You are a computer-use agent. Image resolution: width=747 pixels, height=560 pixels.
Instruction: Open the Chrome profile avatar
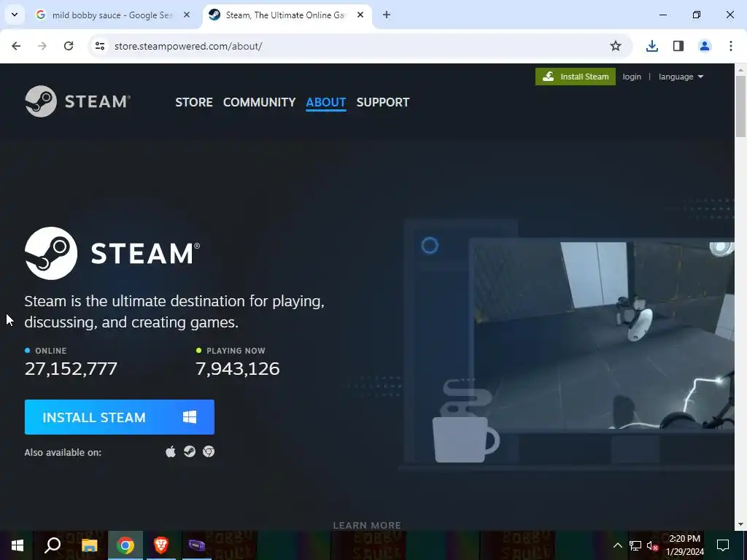coord(705,46)
